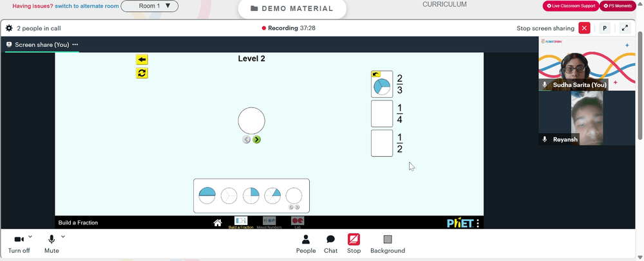Screen dimensions: 644x261
Task: Click Reyansh video tile
Action: click(587, 118)
